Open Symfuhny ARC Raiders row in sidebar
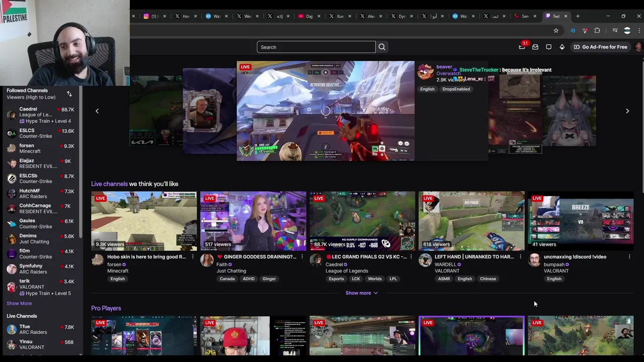 pos(41,269)
